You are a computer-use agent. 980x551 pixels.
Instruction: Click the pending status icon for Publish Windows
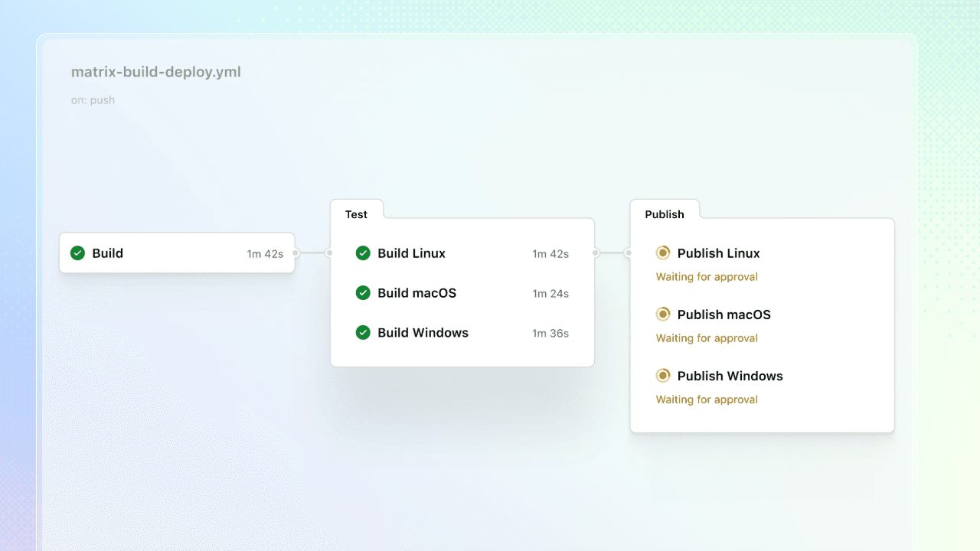663,376
